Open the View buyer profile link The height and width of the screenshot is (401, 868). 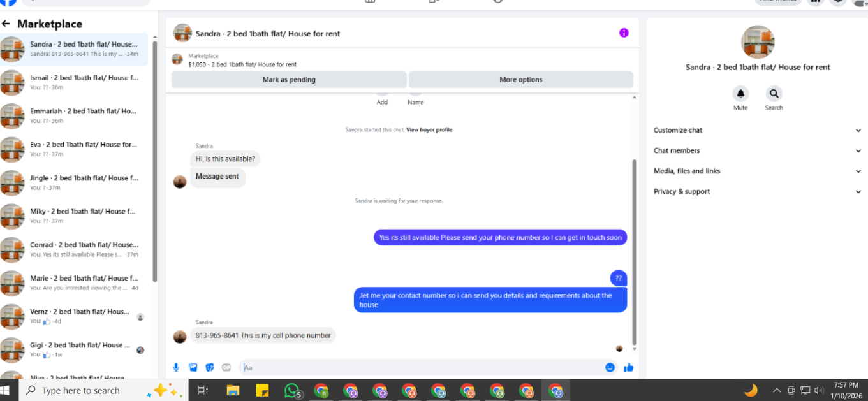pyautogui.click(x=429, y=129)
